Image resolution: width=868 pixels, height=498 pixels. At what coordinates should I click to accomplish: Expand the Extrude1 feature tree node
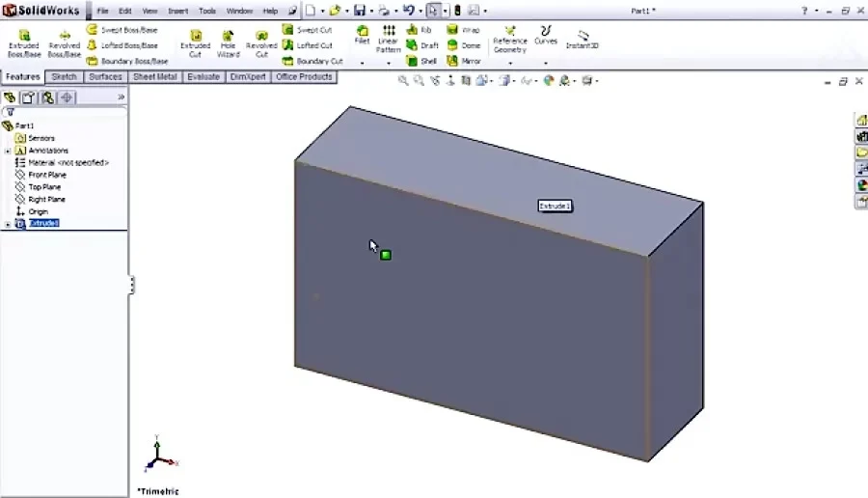point(8,224)
